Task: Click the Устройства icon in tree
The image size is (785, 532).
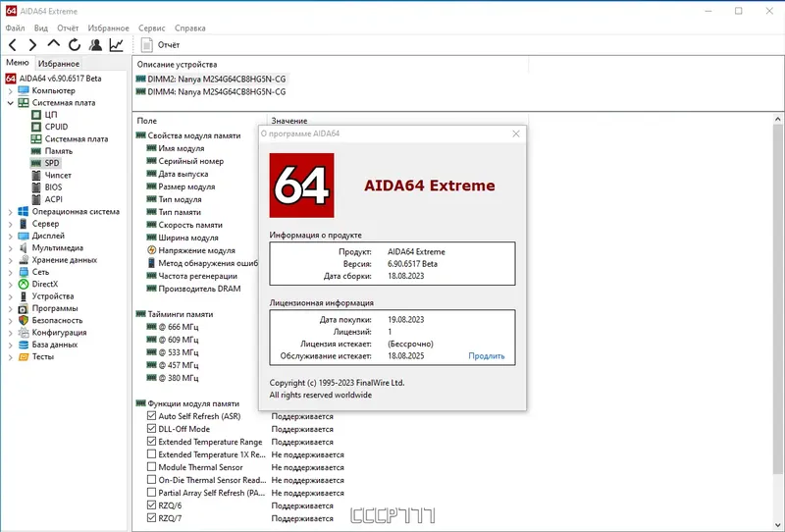Action: (x=23, y=296)
